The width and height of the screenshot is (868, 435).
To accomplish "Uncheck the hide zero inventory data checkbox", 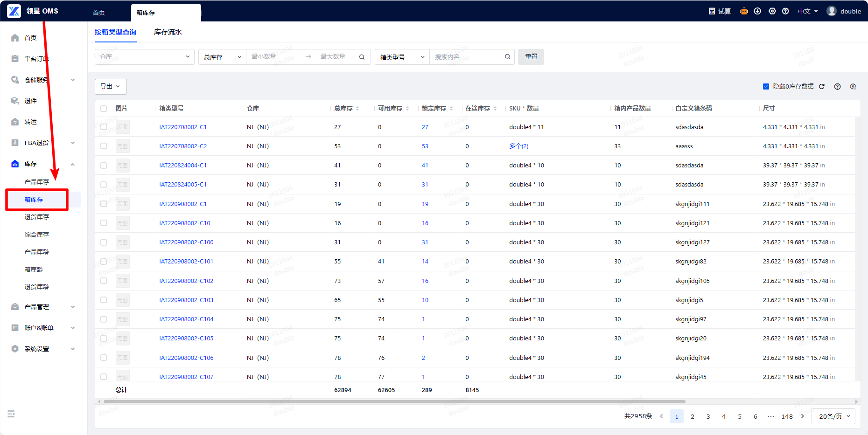I will pyautogui.click(x=766, y=86).
